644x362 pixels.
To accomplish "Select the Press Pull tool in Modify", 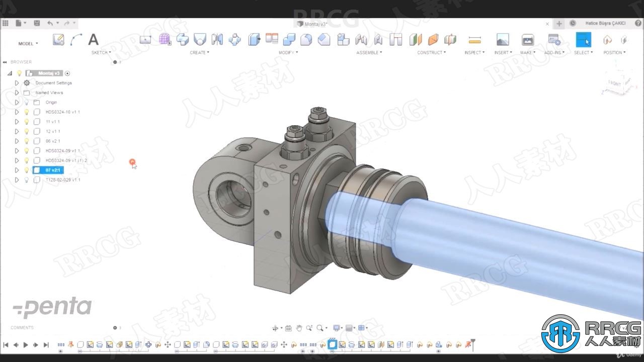I will pos(254,40).
